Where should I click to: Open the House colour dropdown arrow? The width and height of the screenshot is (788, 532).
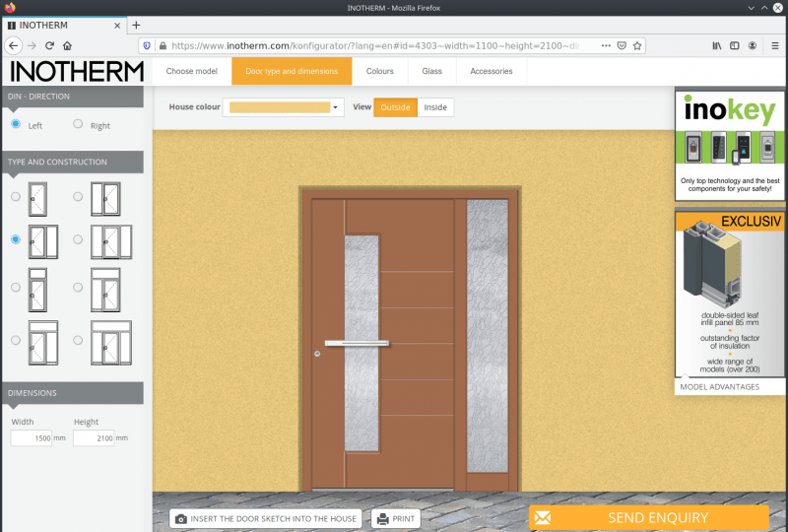(x=335, y=107)
